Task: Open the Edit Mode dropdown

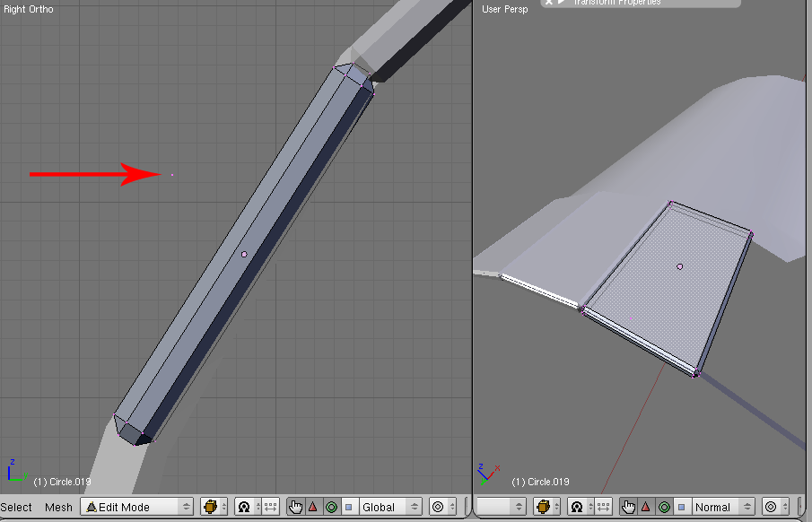Action: (136, 507)
